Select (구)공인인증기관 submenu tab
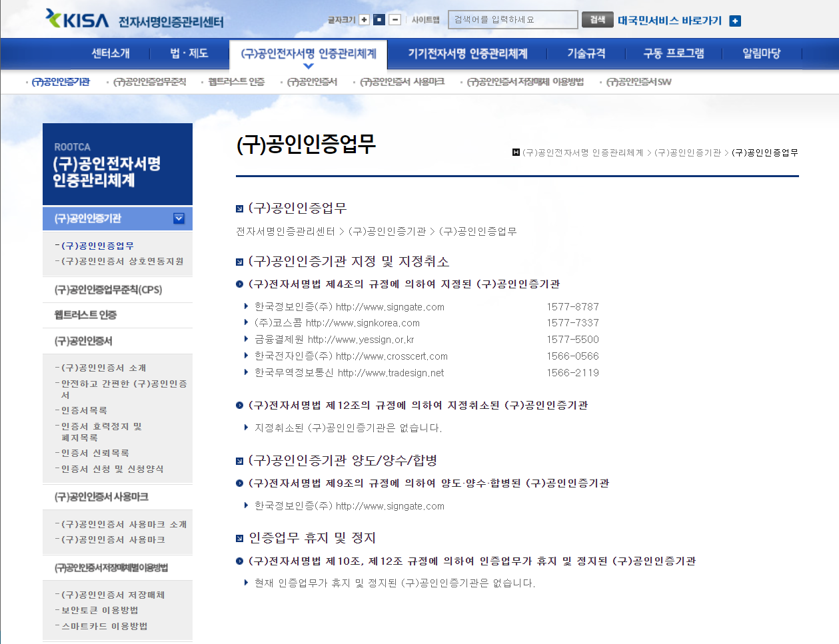Viewport: 839px width, 644px height. (x=61, y=82)
